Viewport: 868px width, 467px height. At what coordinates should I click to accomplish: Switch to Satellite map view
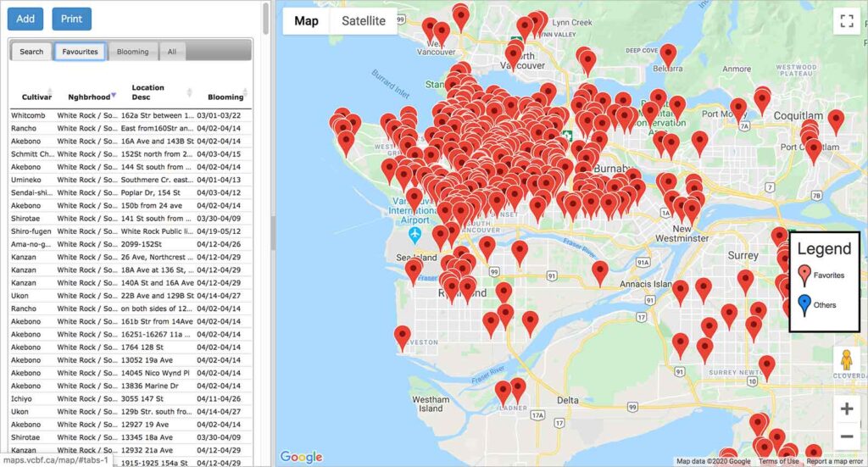tap(363, 21)
